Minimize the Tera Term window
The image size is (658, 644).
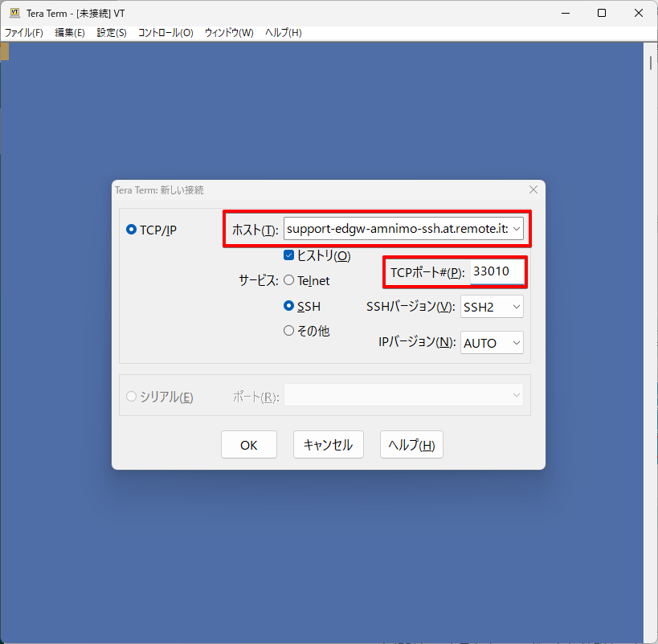pos(566,13)
